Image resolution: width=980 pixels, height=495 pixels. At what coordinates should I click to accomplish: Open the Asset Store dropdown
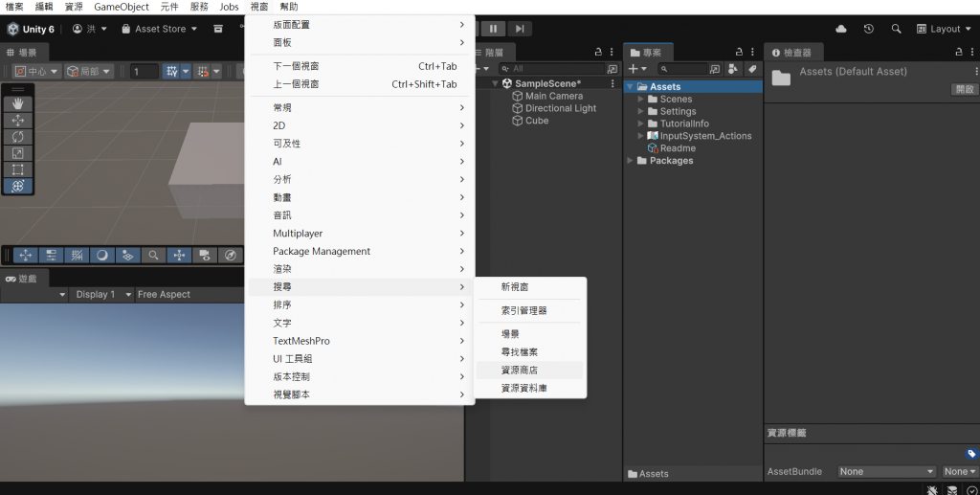pos(160,29)
